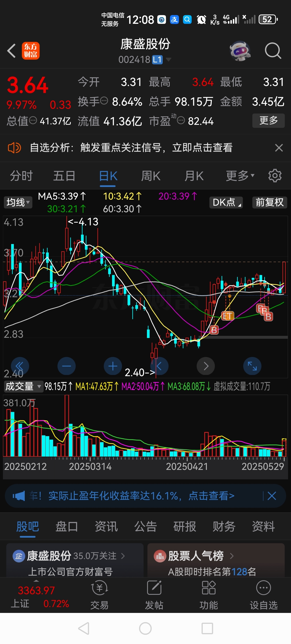291x644 pixels.
Task: Open the 股票人气榜 card
Action: coord(216,560)
